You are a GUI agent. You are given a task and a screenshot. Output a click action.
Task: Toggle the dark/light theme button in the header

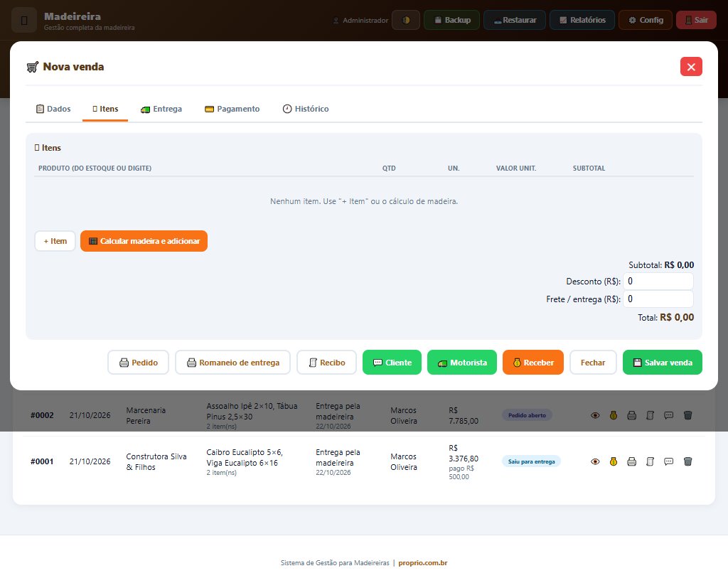tap(406, 20)
